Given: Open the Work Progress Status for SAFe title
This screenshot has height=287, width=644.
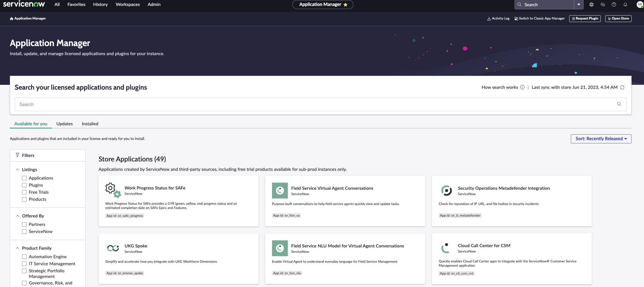Looking at the screenshot, I should (x=155, y=188).
